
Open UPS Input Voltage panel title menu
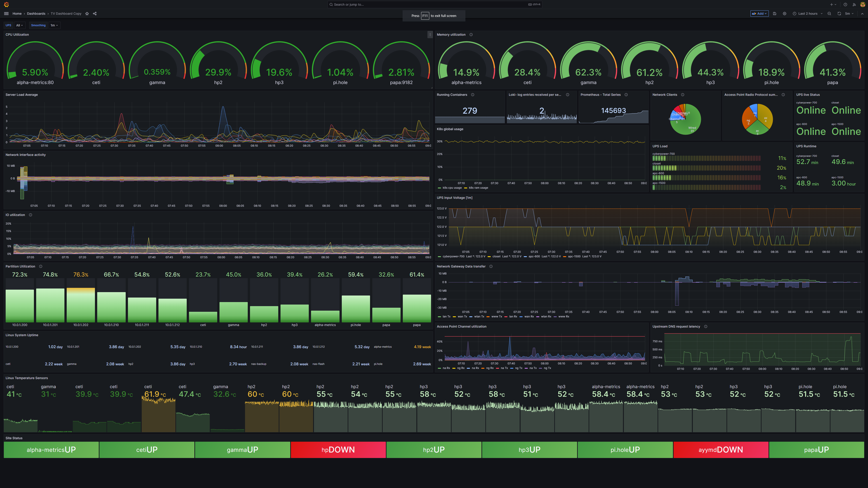tap(455, 198)
